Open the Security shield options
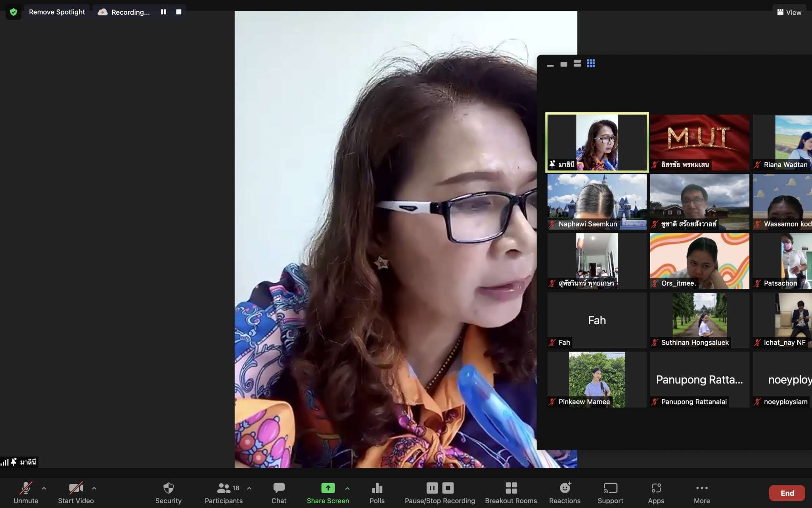The width and height of the screenshot is (812, 508). point(168,493)
